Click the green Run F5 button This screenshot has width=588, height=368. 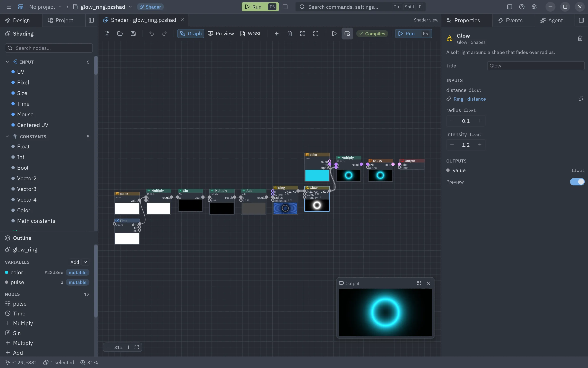[260, 7]
